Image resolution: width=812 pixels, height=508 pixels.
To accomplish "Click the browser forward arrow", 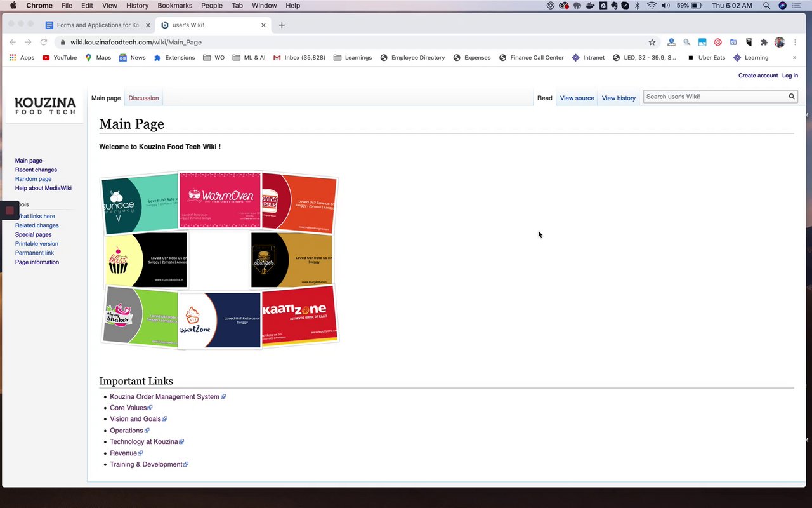I will click(x=28, y=42).
